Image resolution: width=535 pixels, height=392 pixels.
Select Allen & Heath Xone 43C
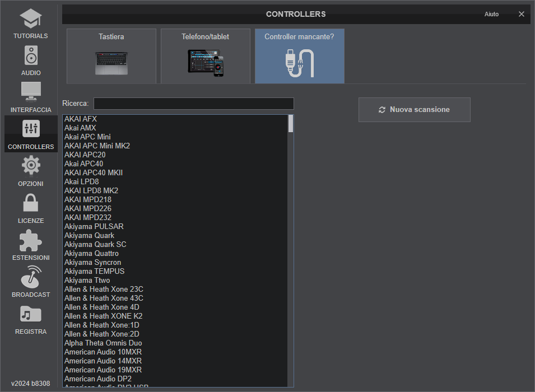175,298
